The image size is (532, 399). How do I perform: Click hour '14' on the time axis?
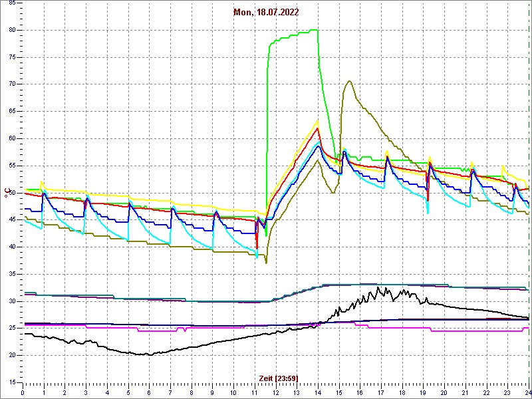[x=318, y=392]
